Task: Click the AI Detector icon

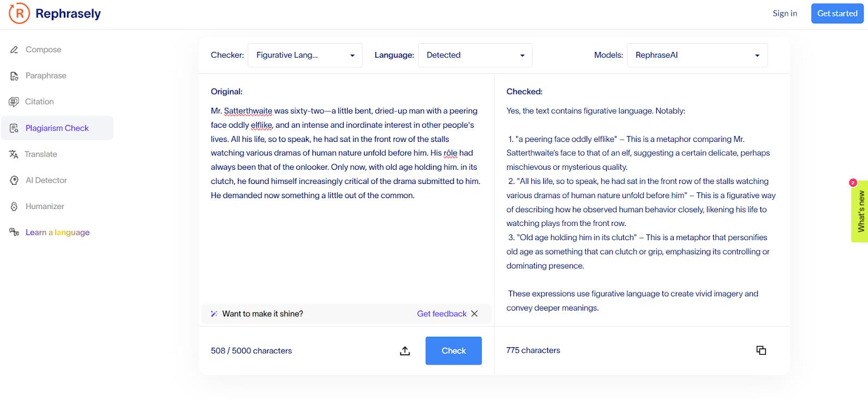Action: [14, 181]
